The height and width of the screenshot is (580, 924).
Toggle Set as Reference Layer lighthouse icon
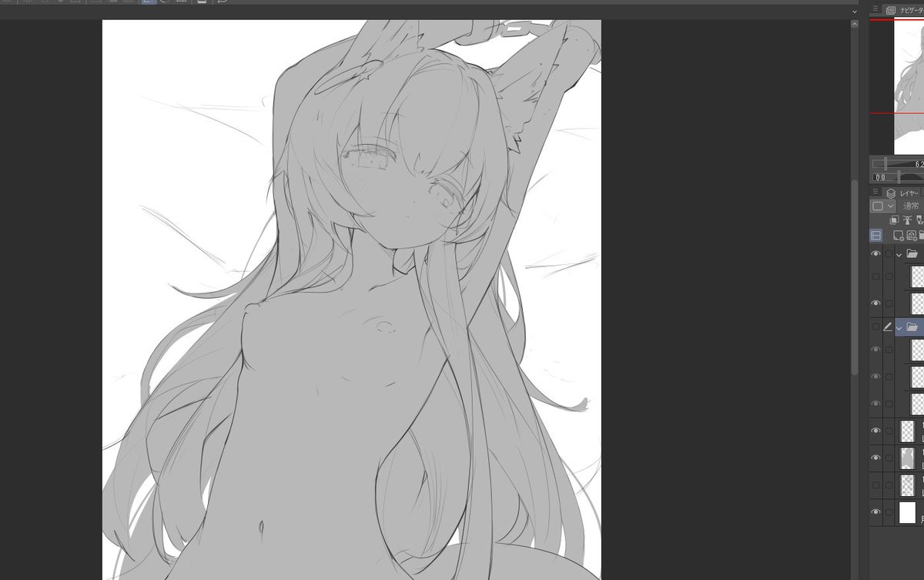(x=907, y=220)
